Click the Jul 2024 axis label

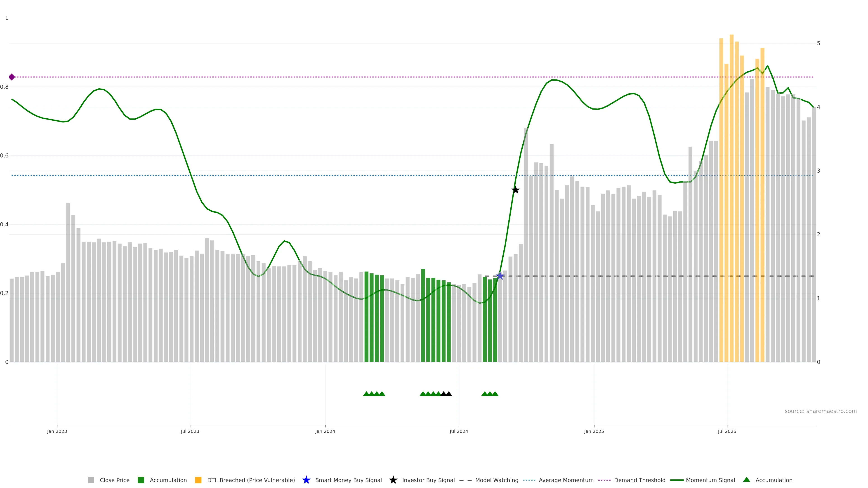click(459, 431)
